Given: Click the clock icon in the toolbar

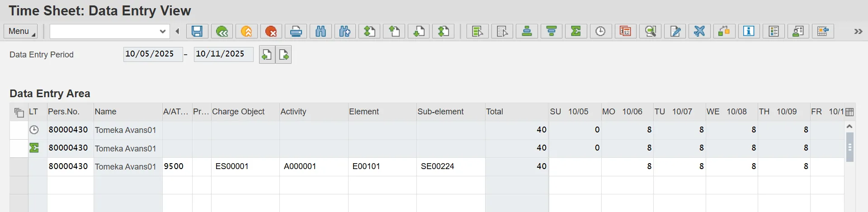Looking at the screenshot, I should pyautogui.click(x=600, y=31).
